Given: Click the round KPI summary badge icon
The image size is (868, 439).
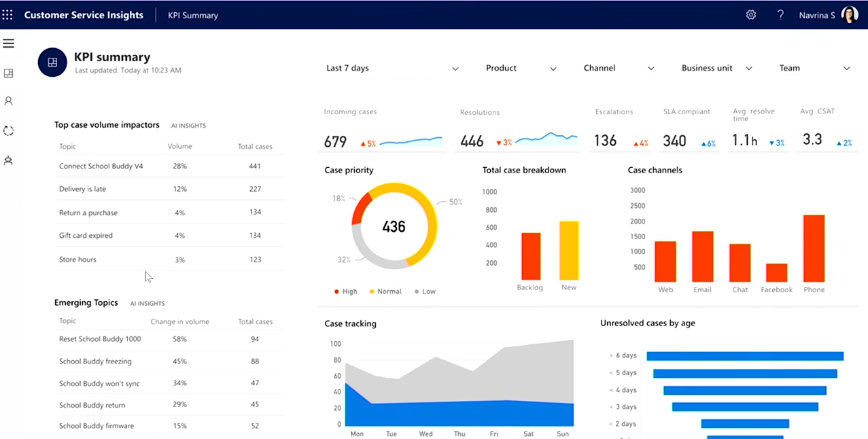Looking at the screenshot, I should pyautogui.click(x=52, y=63).
